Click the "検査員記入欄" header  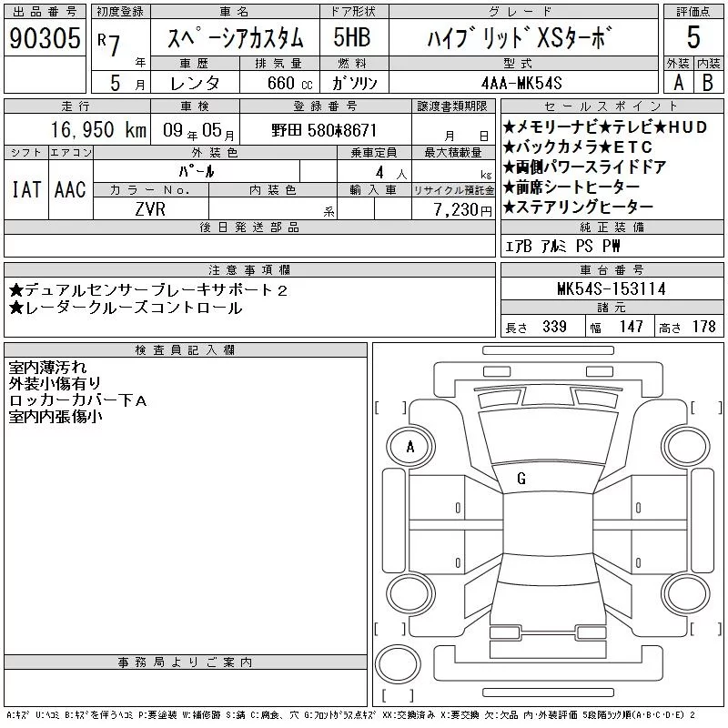[186, 350]
